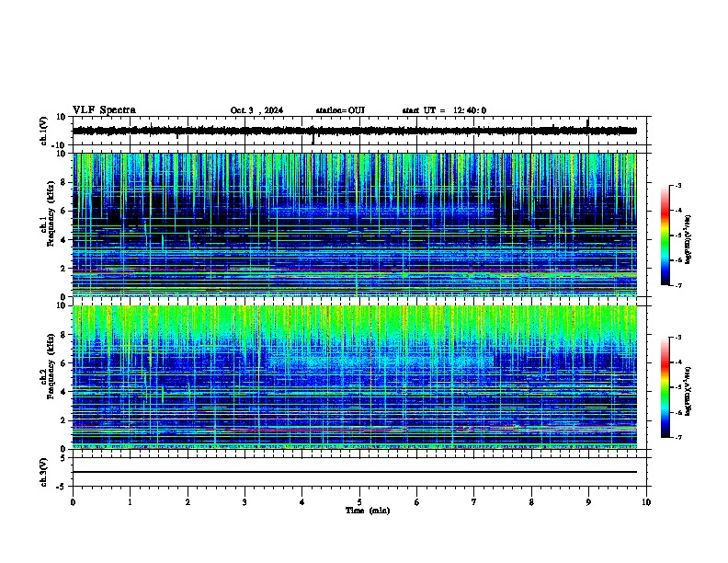728x563 pixels.
Task: Click time axis tick label "6"
Action: point(417,502)
